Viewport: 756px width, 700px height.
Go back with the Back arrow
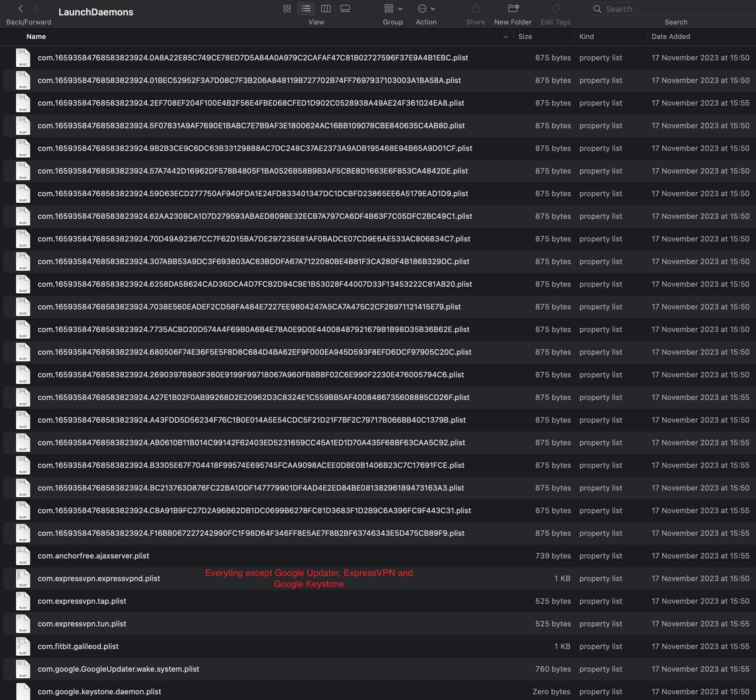point(21,9)
